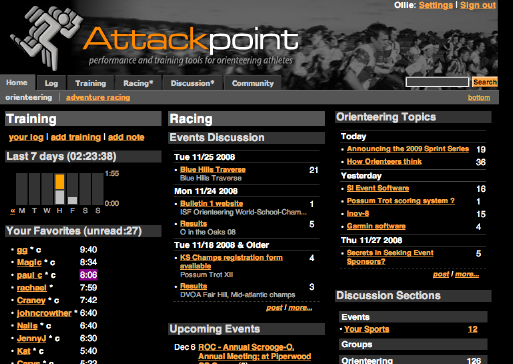Click 'post' under Orienteering Topics
This screenshot has width=513, height=364.
tap(441, 274)
